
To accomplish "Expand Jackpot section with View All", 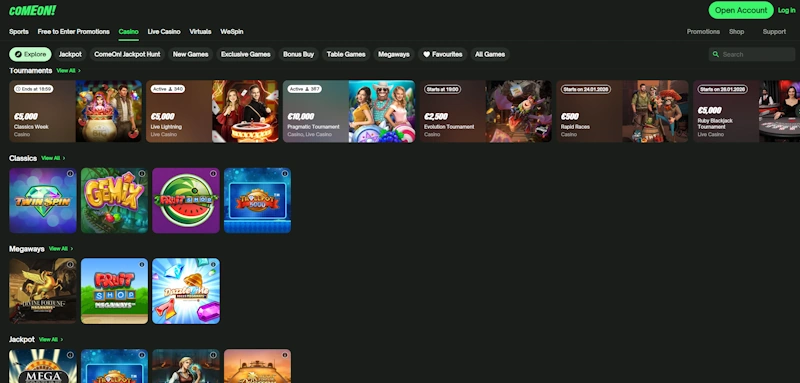I will pos(51,339).
